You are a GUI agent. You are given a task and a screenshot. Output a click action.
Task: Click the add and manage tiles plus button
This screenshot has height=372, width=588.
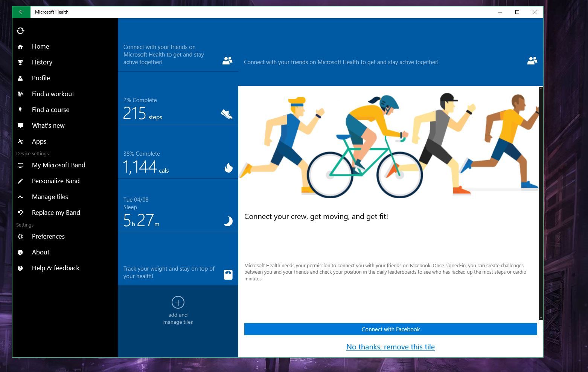(178, 309)
